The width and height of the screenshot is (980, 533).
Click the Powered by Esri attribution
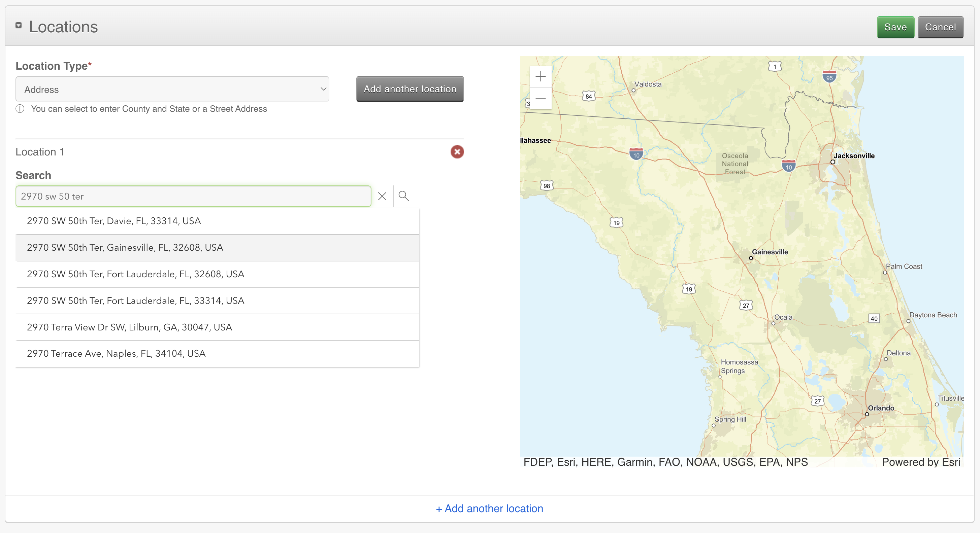pyautogui.click(x=921, y=462)
